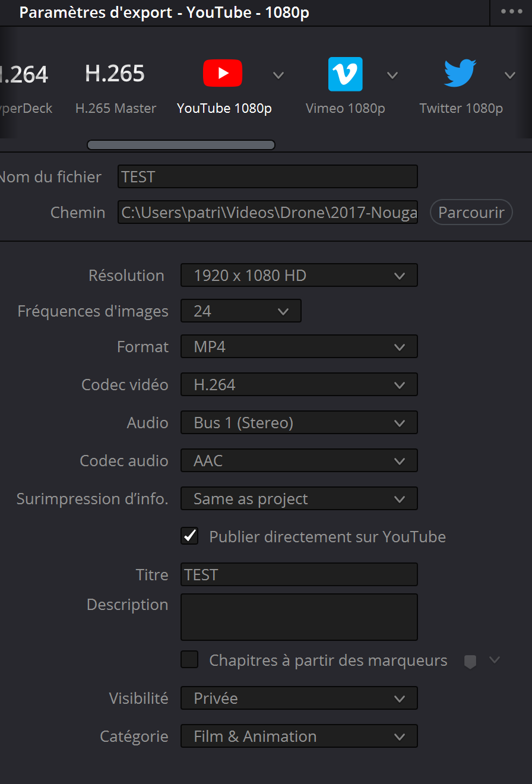This screenshot has width=532, height=784.
Task: Open the Résolution dropdown
Action: click(x=299, y=276)
